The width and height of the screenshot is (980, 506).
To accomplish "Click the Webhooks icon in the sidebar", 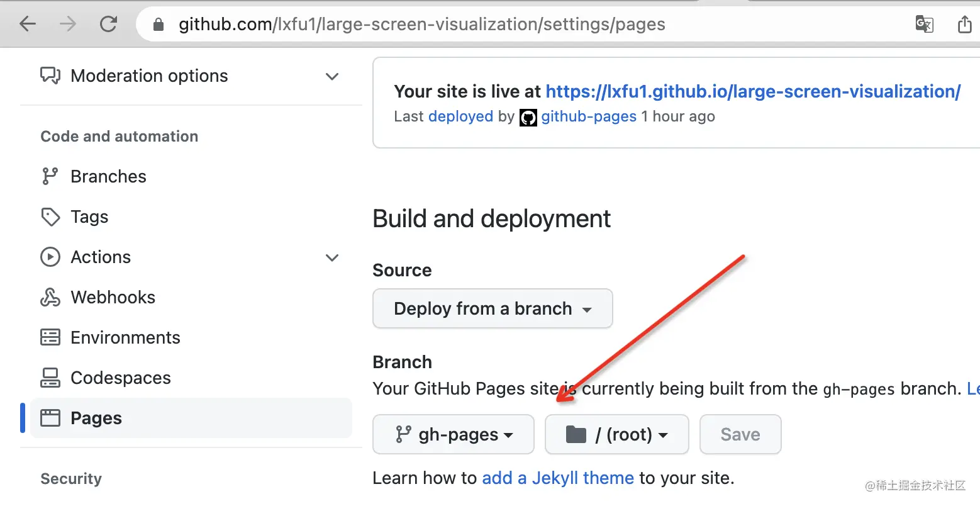I will coord(50,297).
